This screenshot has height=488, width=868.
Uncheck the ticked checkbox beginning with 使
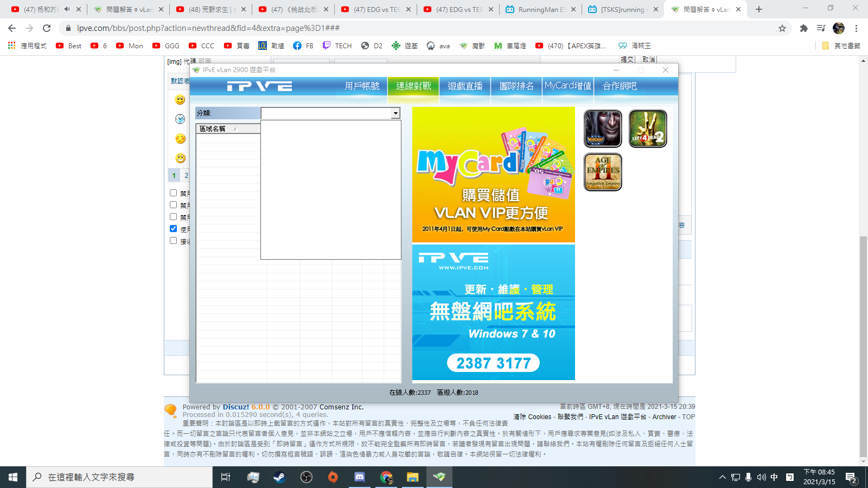point(174,229)
